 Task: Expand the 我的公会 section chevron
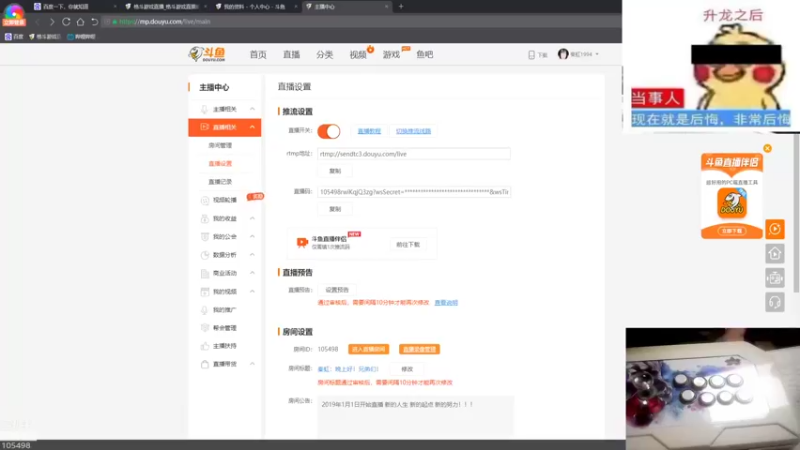point(252,237)
